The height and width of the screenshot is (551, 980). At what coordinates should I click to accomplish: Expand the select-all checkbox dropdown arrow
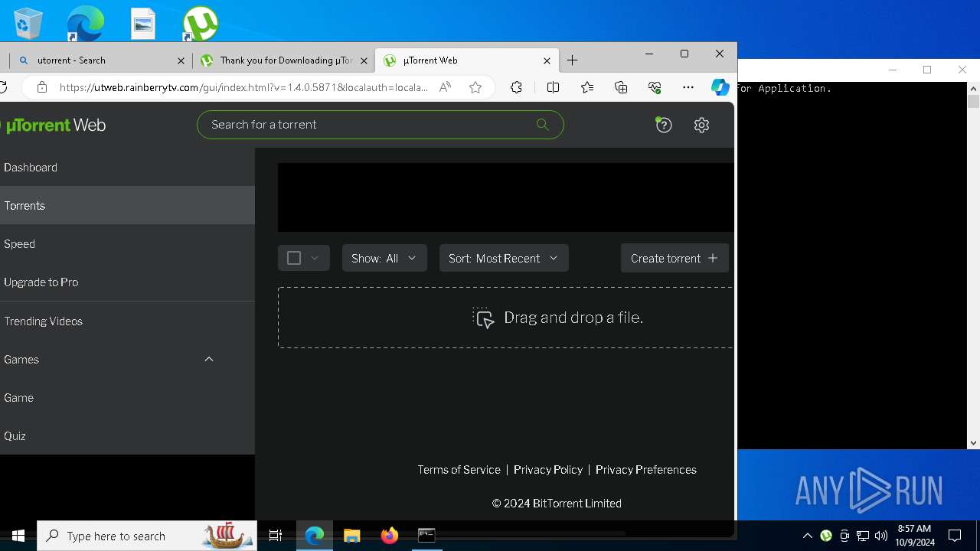click(315, 258)
